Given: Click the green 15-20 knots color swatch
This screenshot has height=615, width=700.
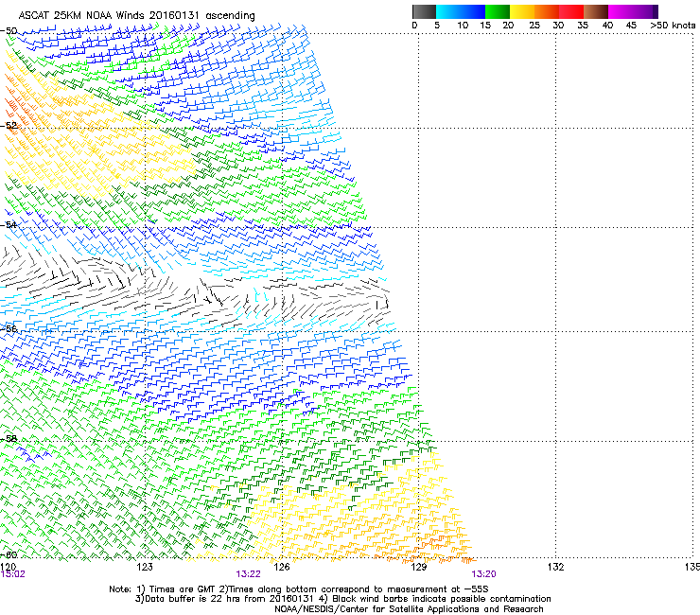Looking at the screenshot, I should pyautogui.click(x=498, y=11).
